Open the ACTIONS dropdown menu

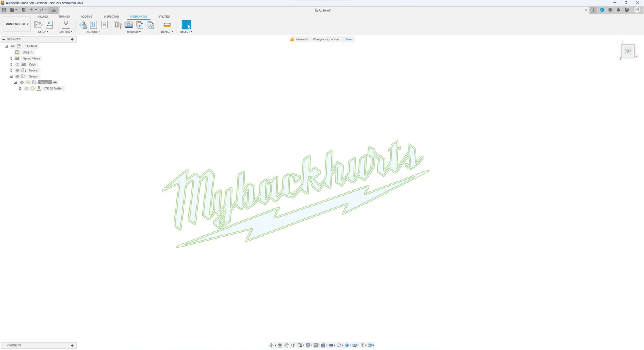[x=93, y=32]
